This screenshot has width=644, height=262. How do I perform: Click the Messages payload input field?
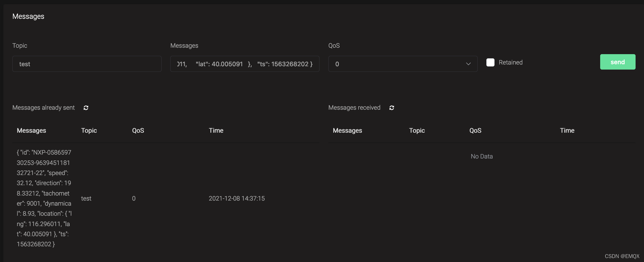(x=244, y=64)
